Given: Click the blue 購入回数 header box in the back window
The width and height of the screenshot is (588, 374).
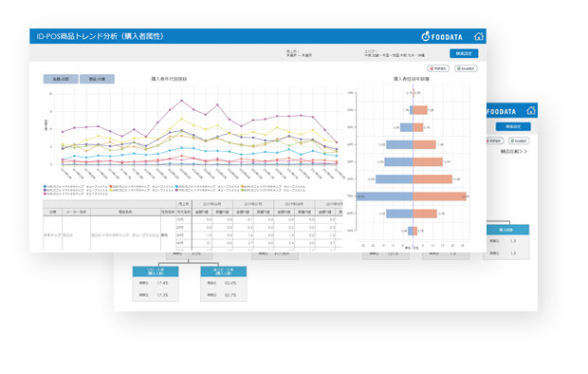Looking at the screenshot, I should click(507, 230).
